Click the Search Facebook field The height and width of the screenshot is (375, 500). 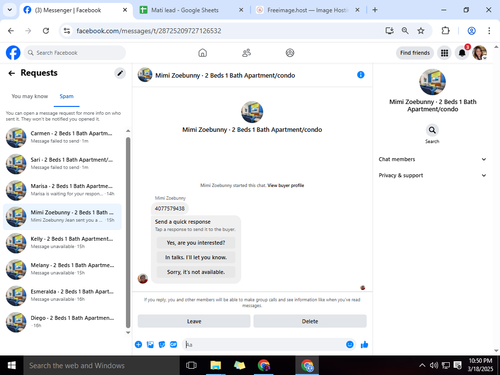[x=75, y=53]
